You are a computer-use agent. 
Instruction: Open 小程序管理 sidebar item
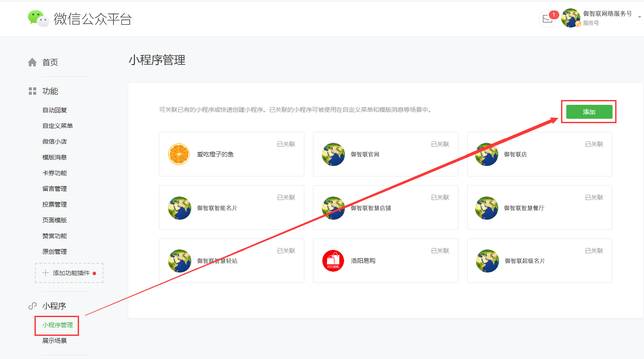coord(57,325)
